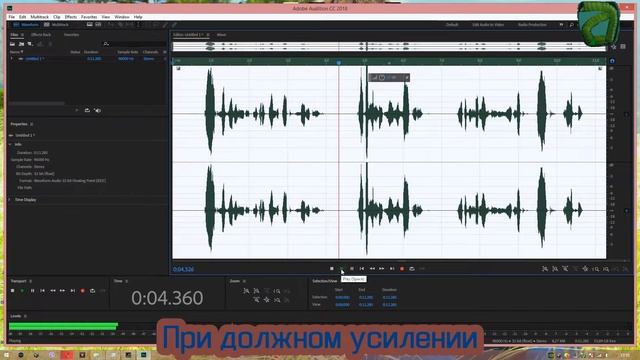This screenshot has height=360, width=640.
Task: Expand the Untitled 1 file row
Action: 11,59
